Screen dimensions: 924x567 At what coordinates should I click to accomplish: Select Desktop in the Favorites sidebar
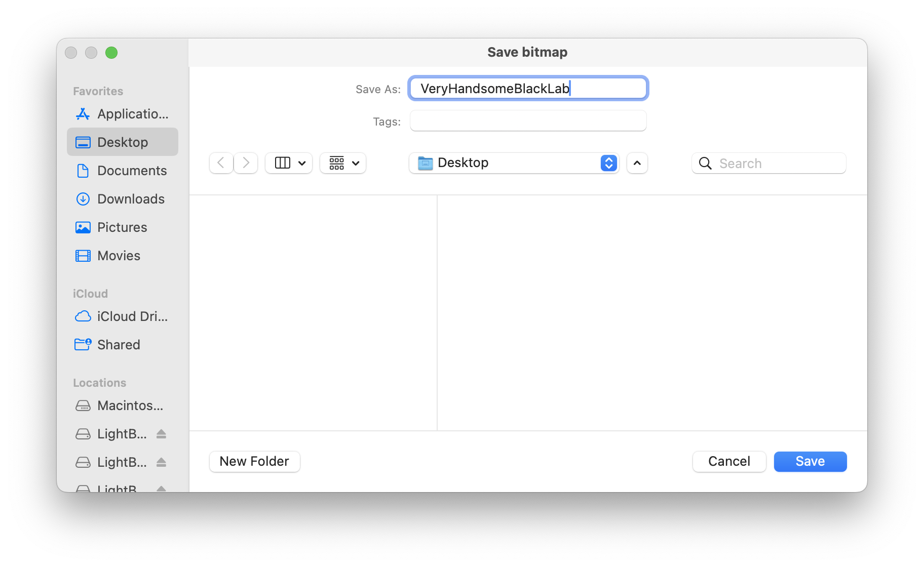pyautogui.click(x=122, y=142)
